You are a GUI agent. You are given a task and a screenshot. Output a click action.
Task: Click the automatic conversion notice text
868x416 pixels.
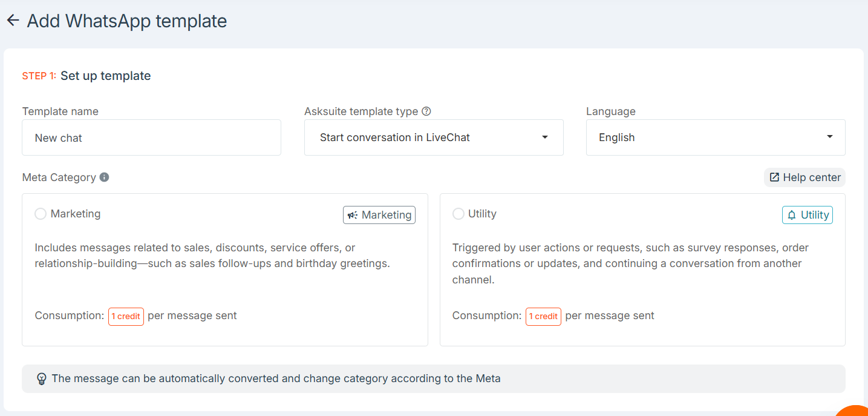[276, 378]
